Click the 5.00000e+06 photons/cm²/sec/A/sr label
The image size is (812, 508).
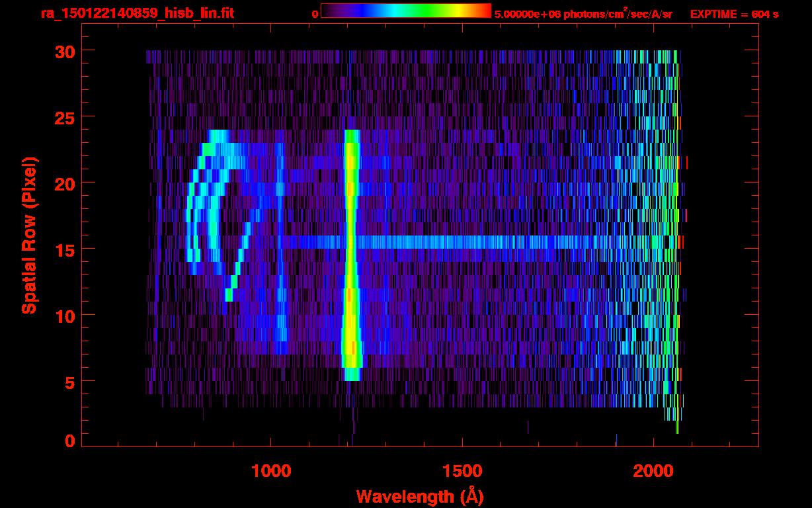(x=583, y=13)
